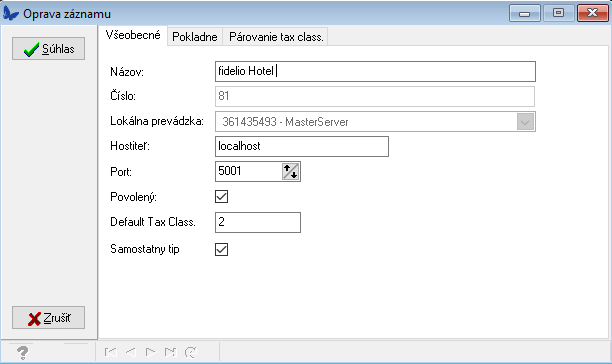Click the Samostatny tip label
Image resolution: width=612 pixels, height=364 pixels.
pyautogui.click(x=145, y=249)
